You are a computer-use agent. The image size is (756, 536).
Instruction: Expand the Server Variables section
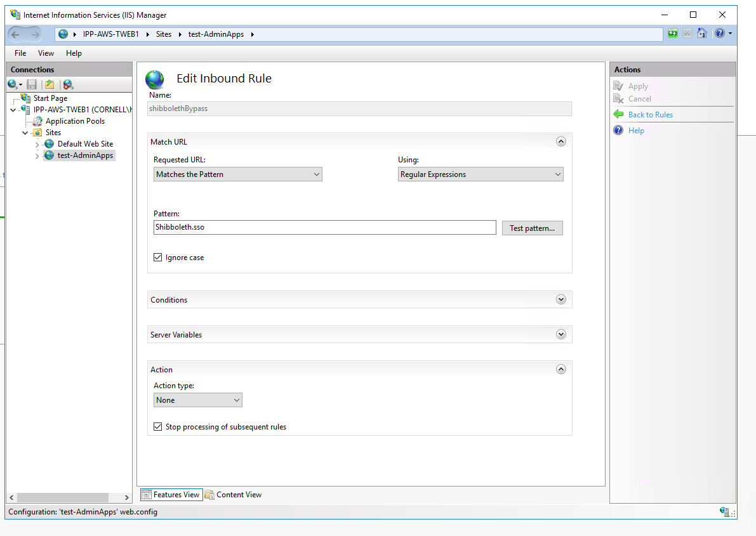[x=560, y=334]
